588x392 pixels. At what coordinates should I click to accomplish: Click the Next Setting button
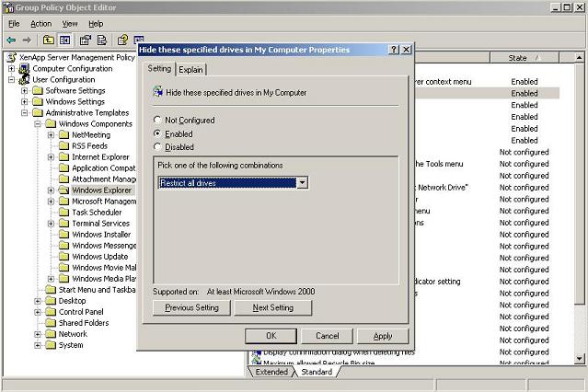272,308
